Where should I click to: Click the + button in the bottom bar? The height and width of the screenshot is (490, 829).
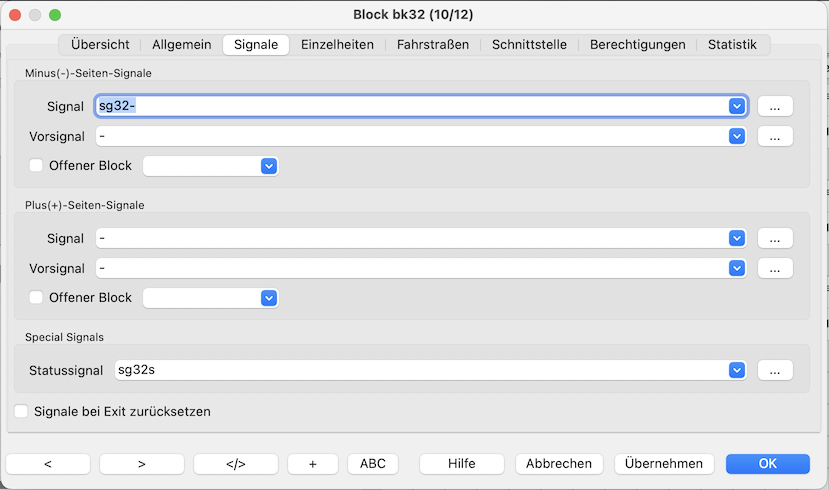pyautogui.click(x=312, y=464)
